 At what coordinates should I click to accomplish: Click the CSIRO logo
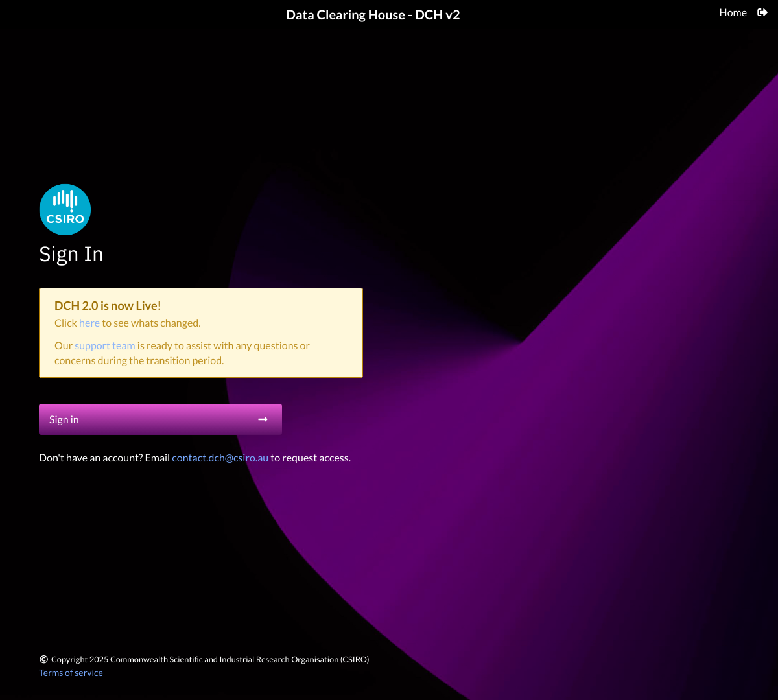coord(65,209)
